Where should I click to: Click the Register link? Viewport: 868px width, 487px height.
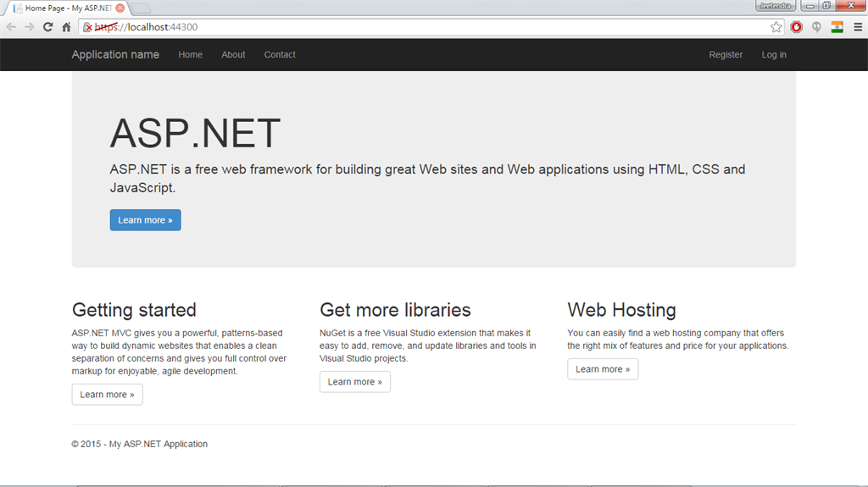tap(726, 54)
